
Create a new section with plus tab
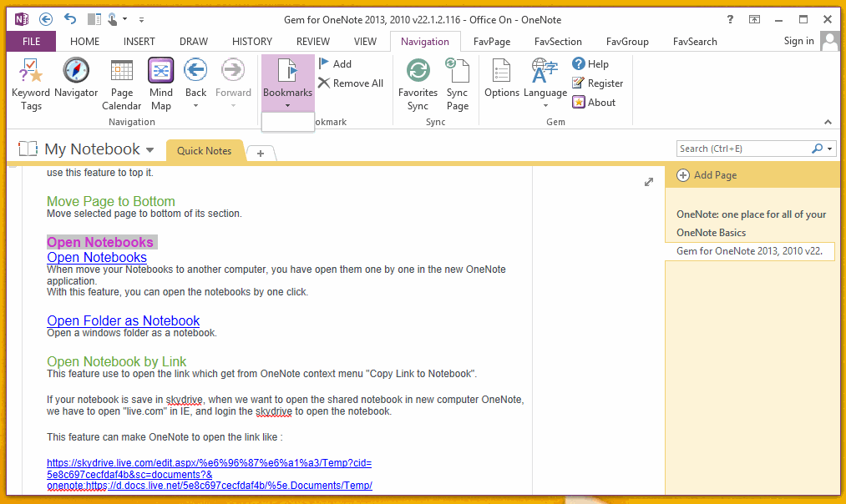pos(261,153)
